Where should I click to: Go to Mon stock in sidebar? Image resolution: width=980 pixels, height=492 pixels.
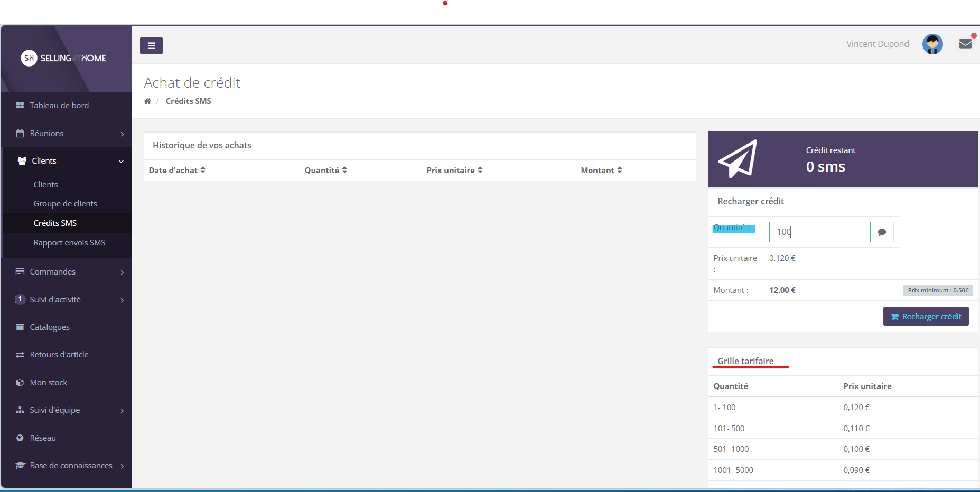pyautogui.click(x=49, y=383)
